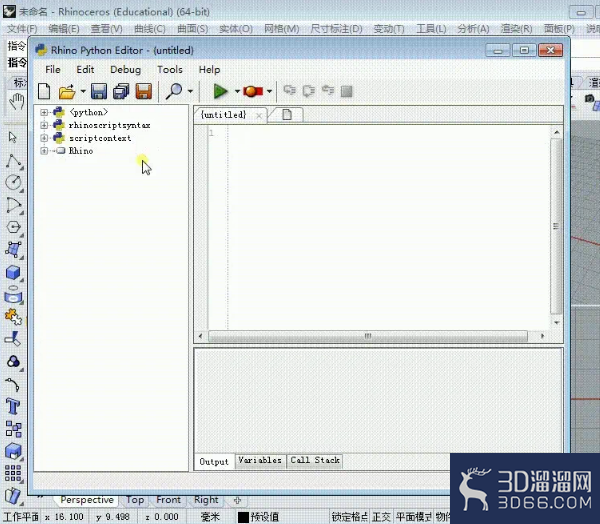The image size is (600, 524).
Task: Add a viewport tab with the plus icon
Action: point(237,500)
